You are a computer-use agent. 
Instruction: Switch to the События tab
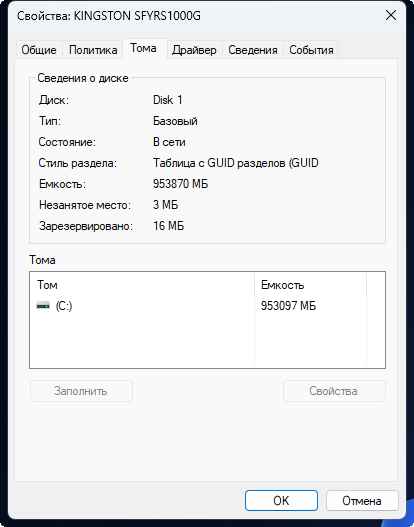311,50
